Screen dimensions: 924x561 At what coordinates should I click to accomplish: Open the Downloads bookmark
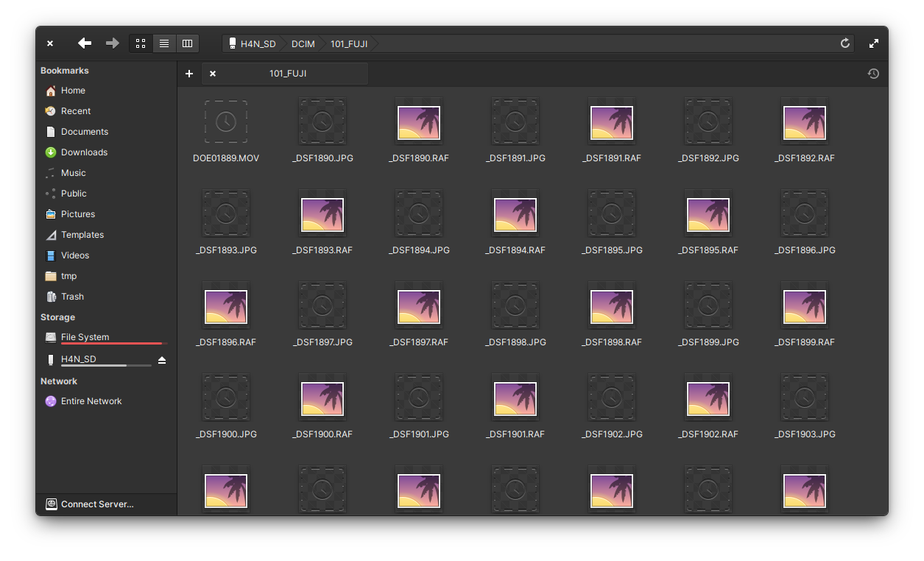click(x=82, y=152)
